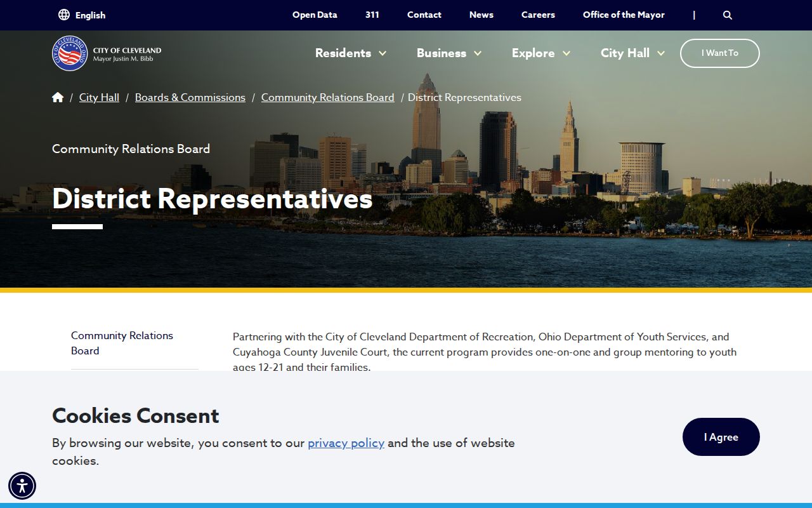The width and height of the screenshot is (812, 508).
Task: Select Community Relations Board sidebar link
Action: coord(122,343)
